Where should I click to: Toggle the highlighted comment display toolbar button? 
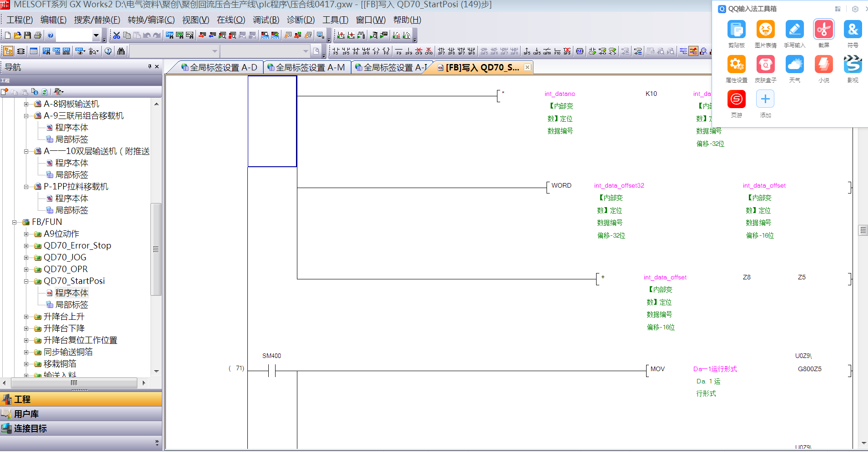click(693, 51)
